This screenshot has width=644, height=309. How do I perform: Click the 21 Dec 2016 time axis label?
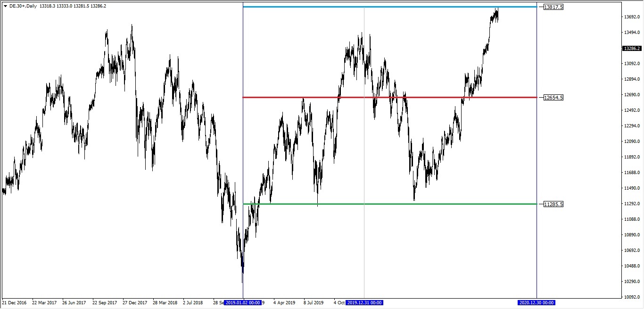(15, 303)
